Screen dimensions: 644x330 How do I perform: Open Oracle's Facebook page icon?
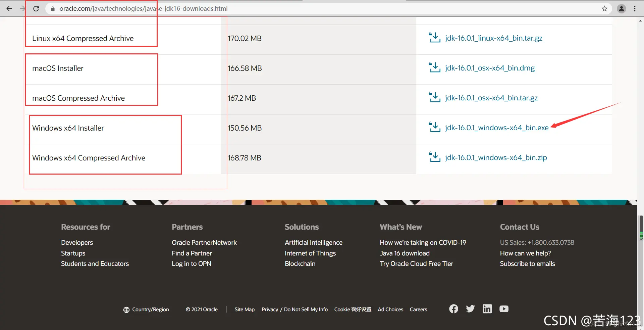[453, 309]
